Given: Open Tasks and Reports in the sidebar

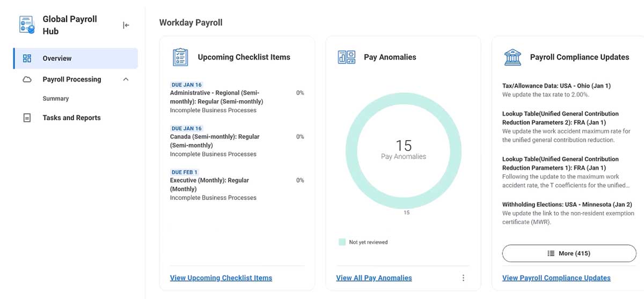Looking at the screenshot, I should [71, 118].
